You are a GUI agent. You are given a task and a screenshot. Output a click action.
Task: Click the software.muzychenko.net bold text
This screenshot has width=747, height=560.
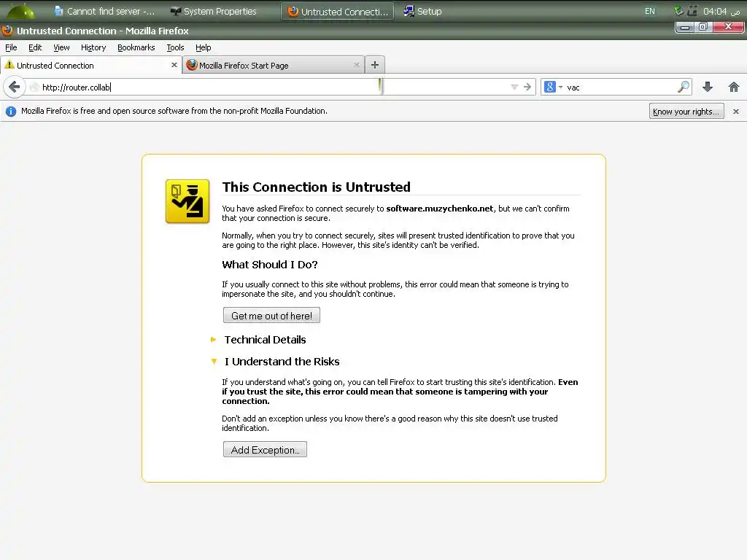440,209
